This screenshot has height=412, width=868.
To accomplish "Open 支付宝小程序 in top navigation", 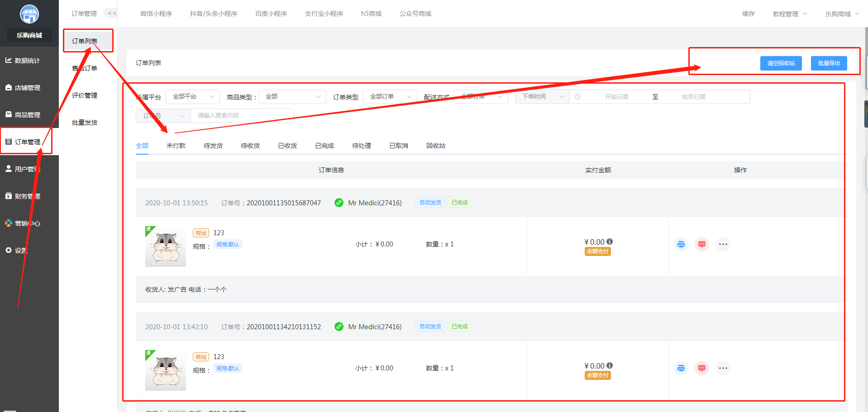I will click(x=324, y=14).
